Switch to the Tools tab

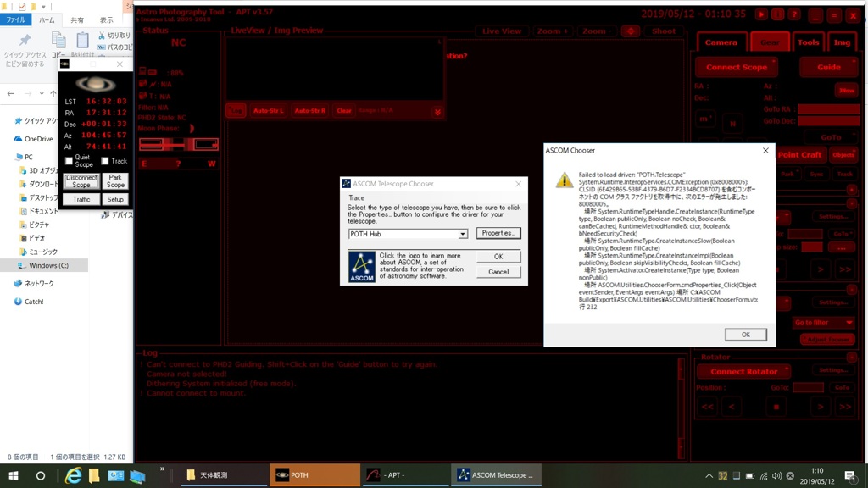coord(808,42)
